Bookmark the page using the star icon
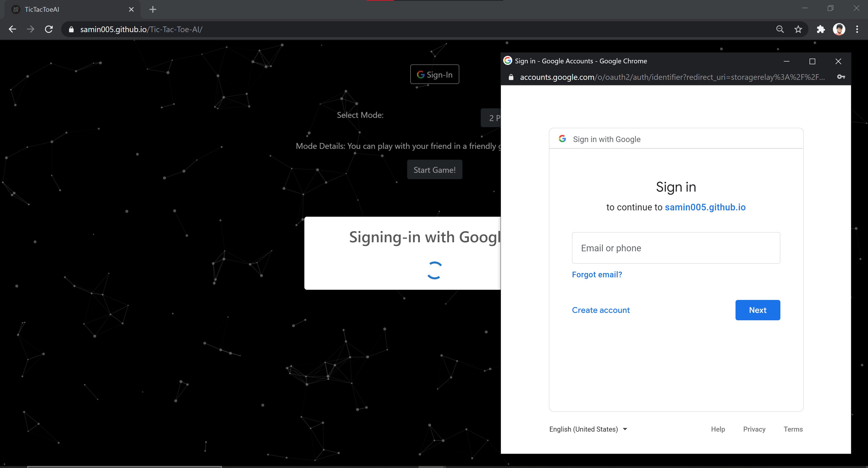Viewport: 868px width, 468px height. [x=798, y=29]
